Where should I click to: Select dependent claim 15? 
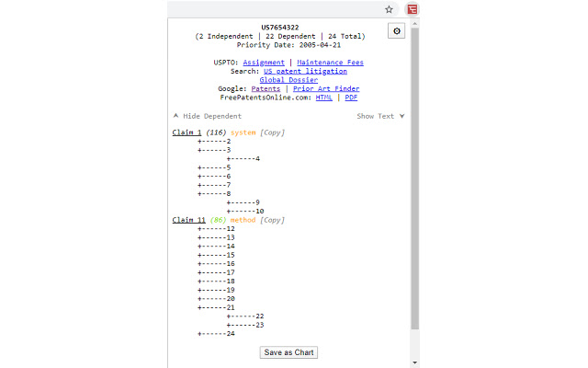tap(231, 255)
